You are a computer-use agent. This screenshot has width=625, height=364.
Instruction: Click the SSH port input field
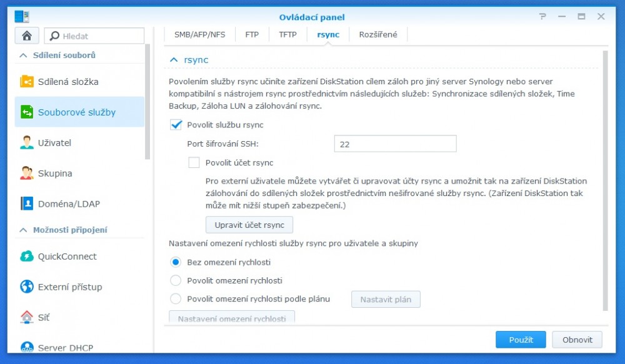point(395,144)
